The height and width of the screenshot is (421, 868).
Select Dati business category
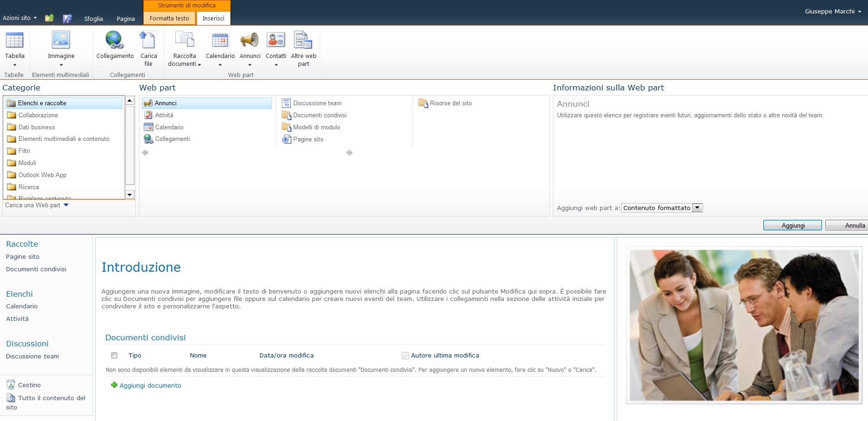[31, 127]
